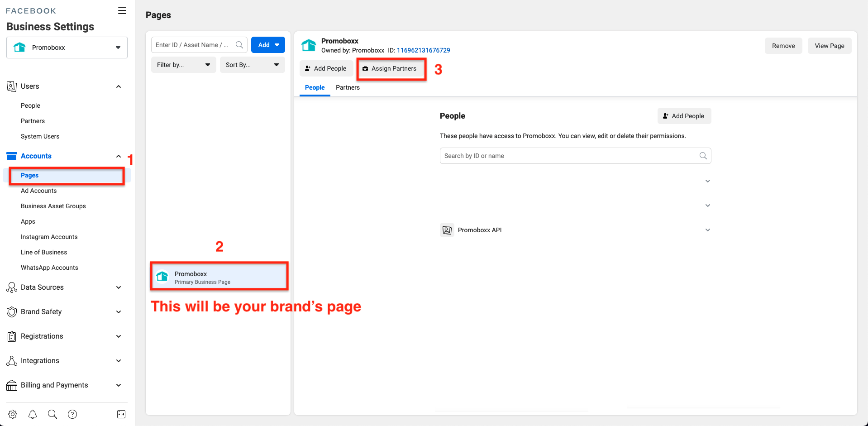
Task: Click the blue Add dropdown button
Action: 268,45
